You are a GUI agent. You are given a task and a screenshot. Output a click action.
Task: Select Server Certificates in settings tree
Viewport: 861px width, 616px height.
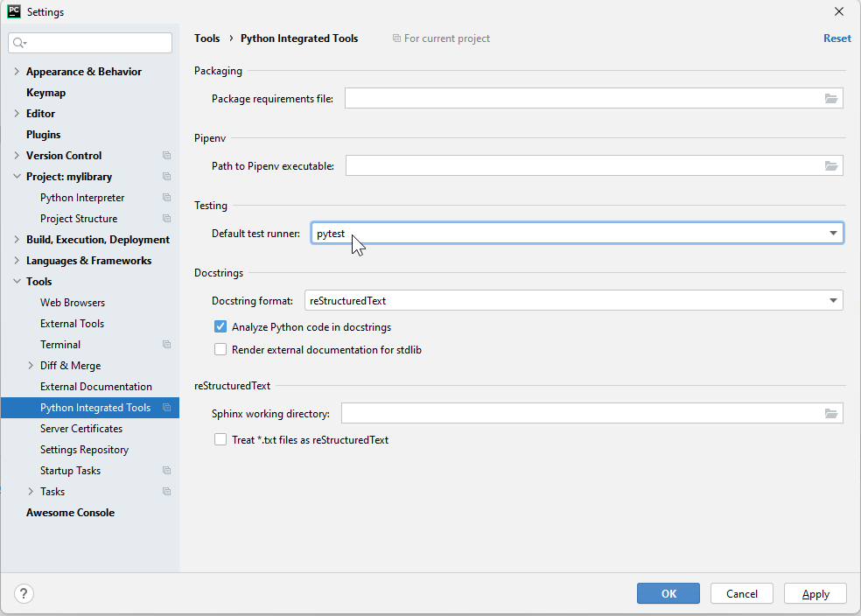pyautogui.click(x=81, y=429)
